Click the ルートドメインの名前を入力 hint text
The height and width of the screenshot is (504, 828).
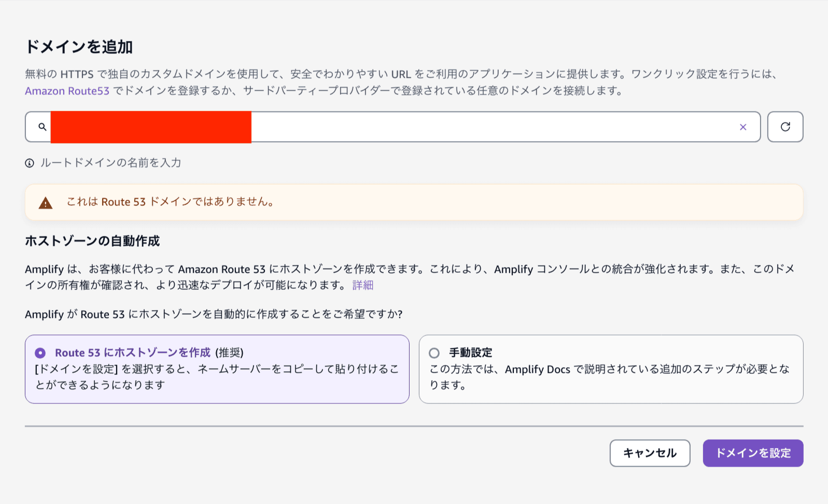tap(111, 163)
